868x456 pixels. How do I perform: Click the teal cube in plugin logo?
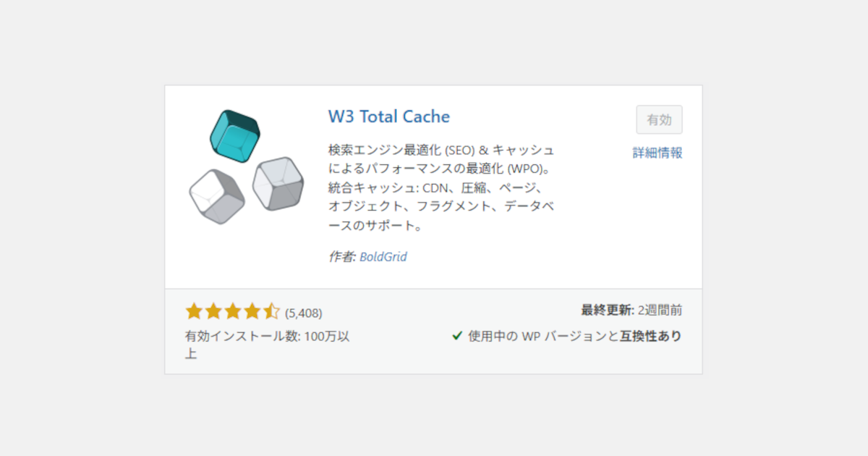[234, 136]
